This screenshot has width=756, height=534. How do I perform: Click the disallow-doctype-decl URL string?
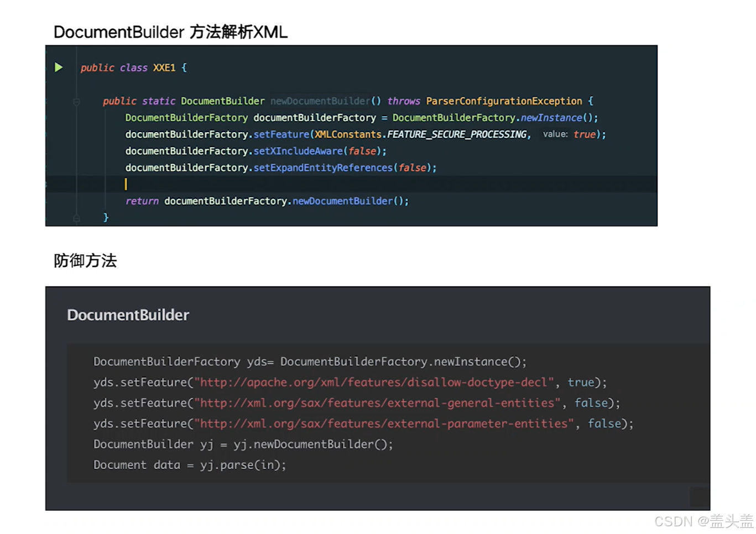(x=374, y=383)
